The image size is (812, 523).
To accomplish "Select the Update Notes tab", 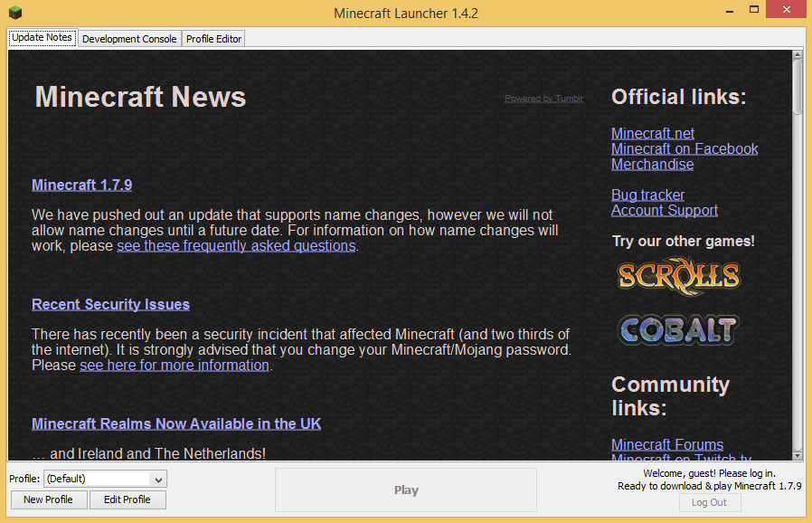I will click(42, 38).
